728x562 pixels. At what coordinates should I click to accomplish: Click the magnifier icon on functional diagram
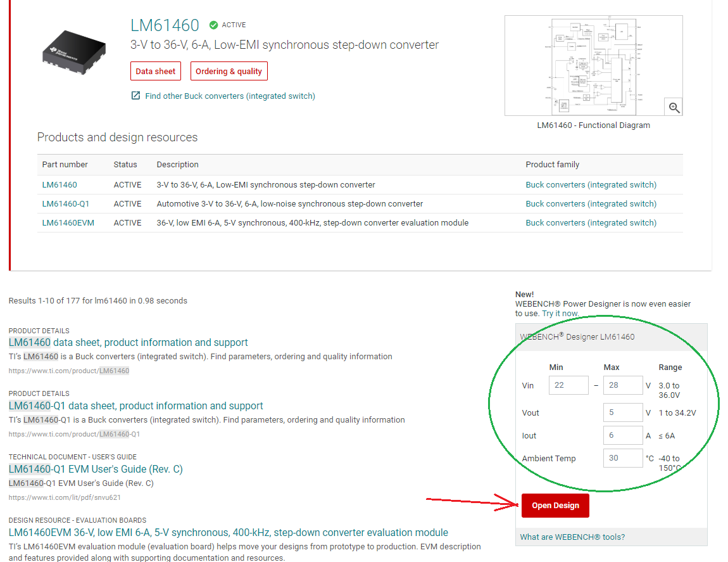(674, 107)
